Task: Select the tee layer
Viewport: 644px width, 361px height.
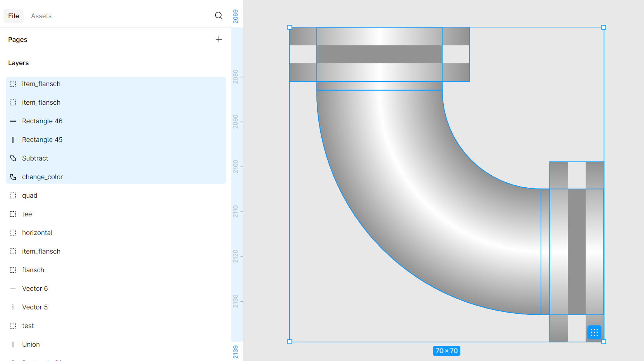Action: (x=27, y=214)
